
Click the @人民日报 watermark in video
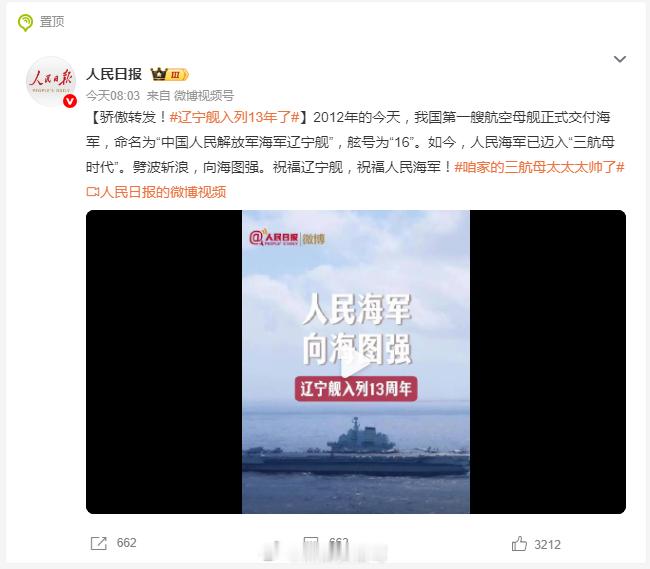point(287,238)
